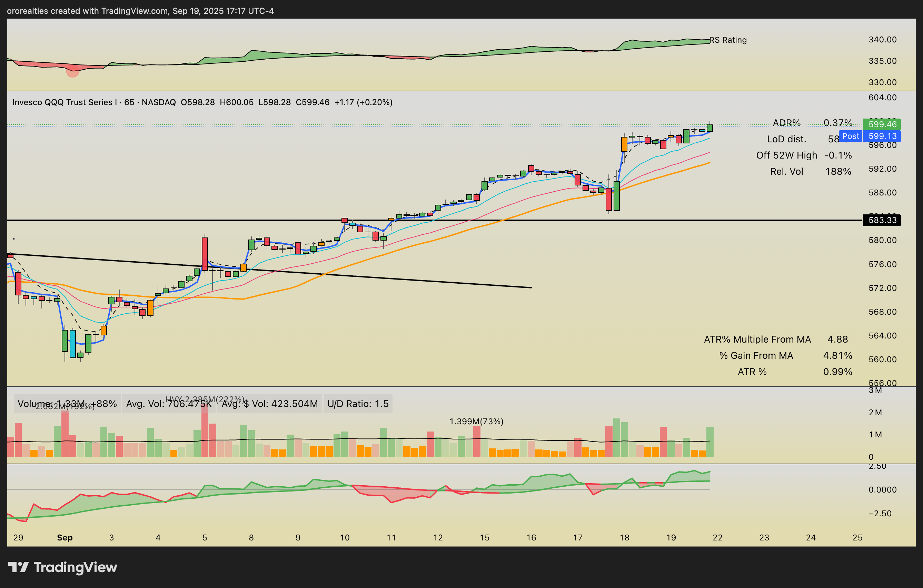Click the TradingView logo at the bottom left
This screenshot has width=923, height=588.
pos(62,567)
